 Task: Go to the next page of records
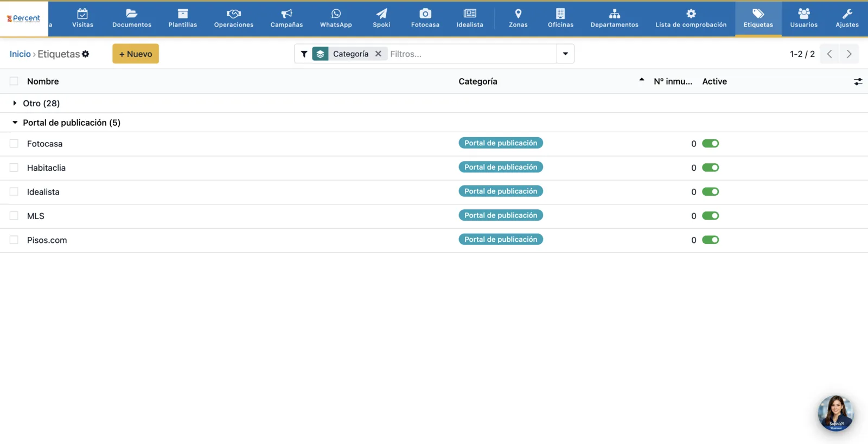point(849,54)
